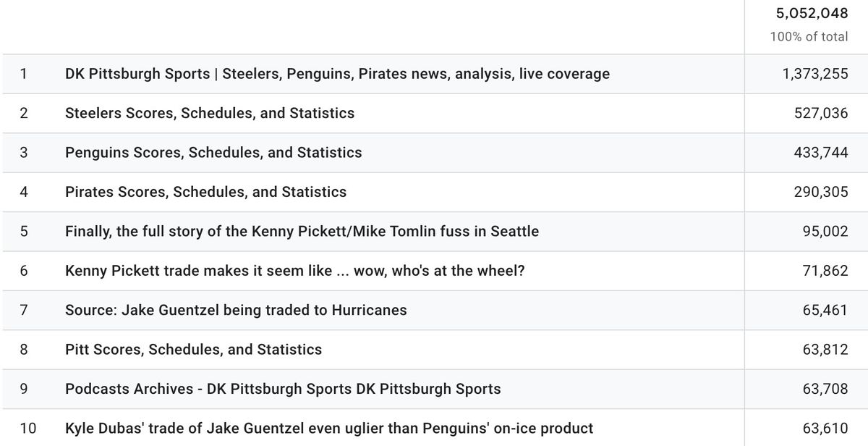This screenshot has height=446, width=868.
Task: Click the Kyle Dubas' trade of Guentzel article
Action: click(x=329, y=428)
